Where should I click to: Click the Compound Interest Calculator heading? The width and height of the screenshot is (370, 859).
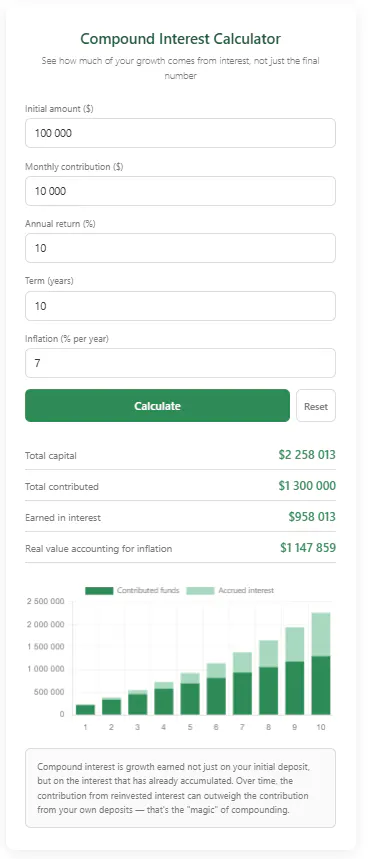tap(180, 39)
